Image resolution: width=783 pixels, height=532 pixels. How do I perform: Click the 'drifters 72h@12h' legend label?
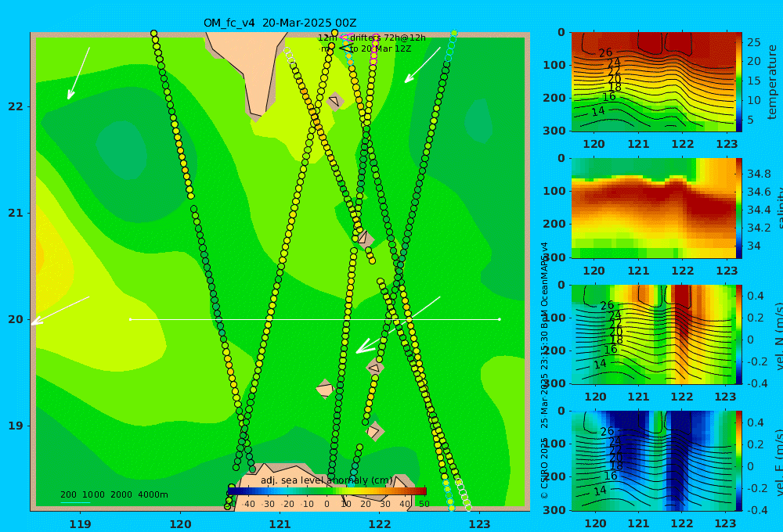[x=388, y=38]
